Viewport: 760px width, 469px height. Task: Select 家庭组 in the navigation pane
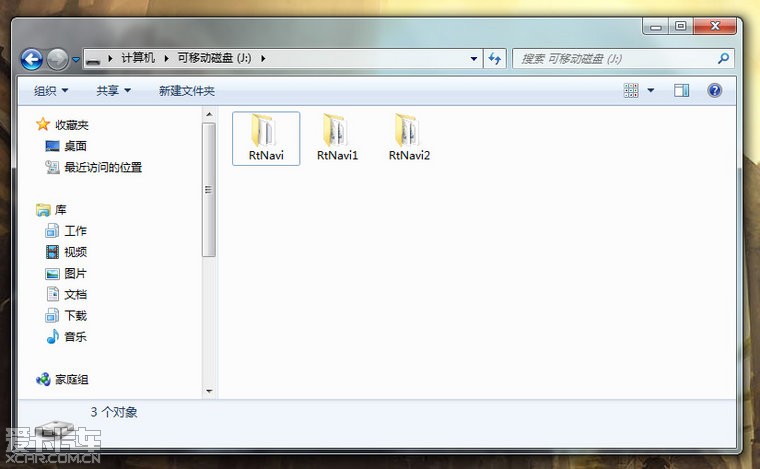pyautogui.click(x=72, y=379)
